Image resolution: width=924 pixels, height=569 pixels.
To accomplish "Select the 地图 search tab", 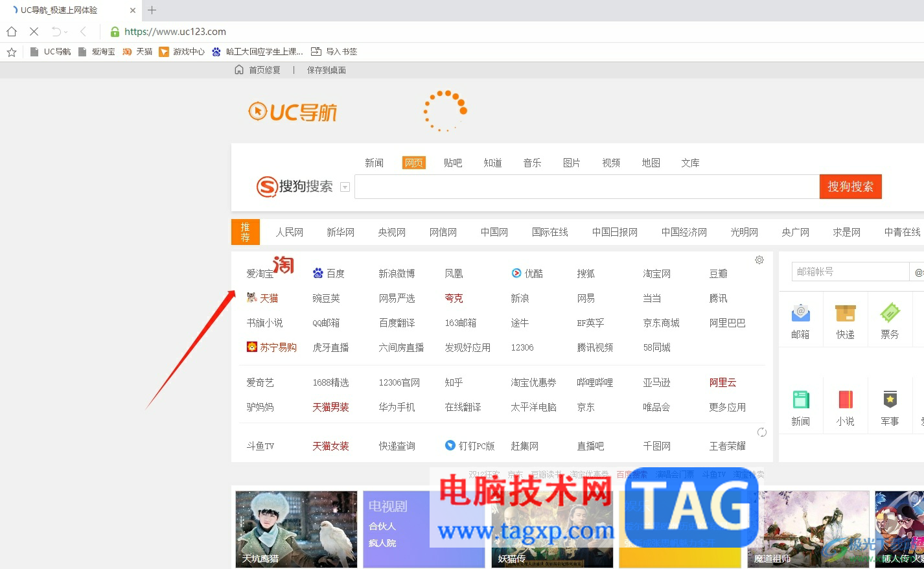I will pyautogui.click(x=651, y=163).
